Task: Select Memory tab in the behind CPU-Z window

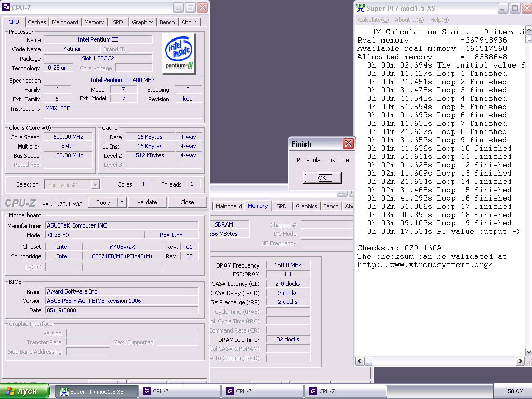Action: tap(258, 206)
